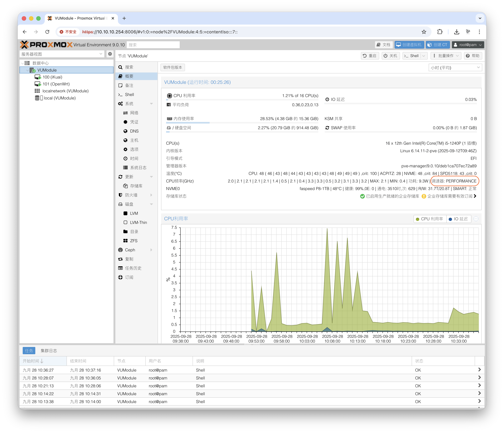Open the Task History menu item
Image resolution: width=504 pixels, height=433 pixels.
pos(133,268)
